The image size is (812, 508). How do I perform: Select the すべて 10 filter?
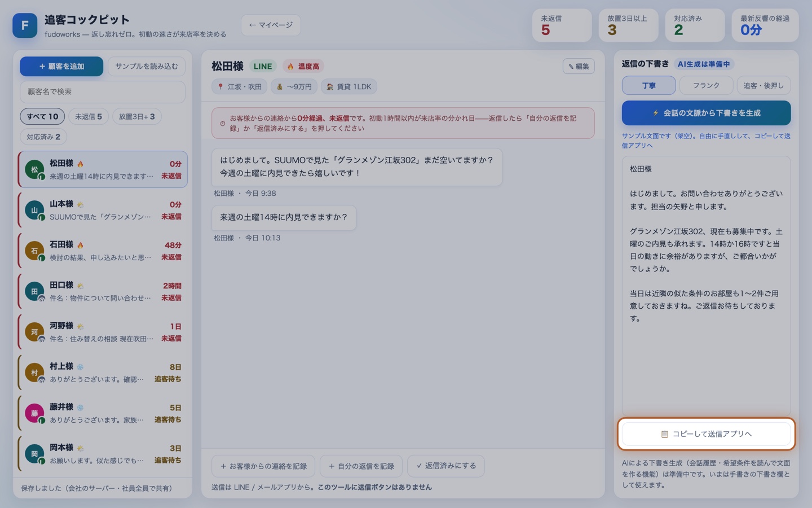(42, 116)
